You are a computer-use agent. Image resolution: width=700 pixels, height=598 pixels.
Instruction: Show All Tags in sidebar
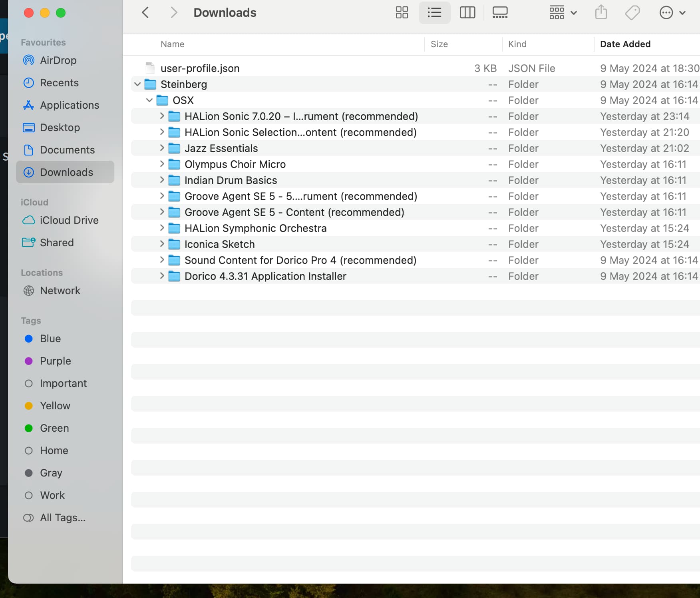(65, 518)
